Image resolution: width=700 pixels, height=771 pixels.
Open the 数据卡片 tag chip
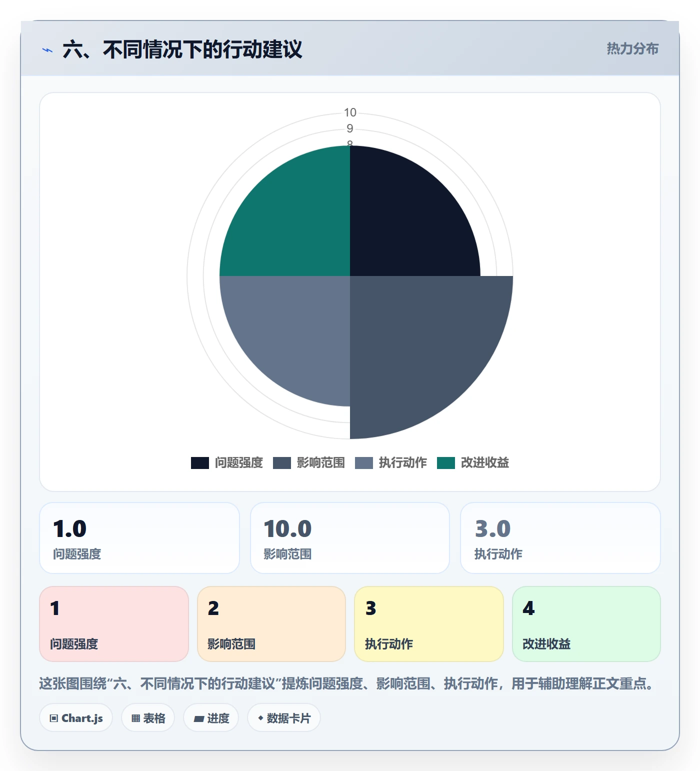[x=284, y=718]
